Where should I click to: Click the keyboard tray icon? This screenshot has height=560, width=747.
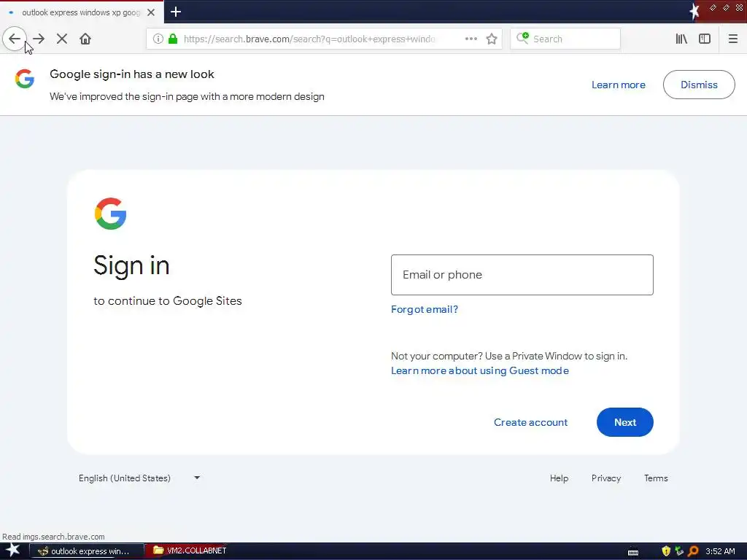pyautogui.click(x=633, y=552)
